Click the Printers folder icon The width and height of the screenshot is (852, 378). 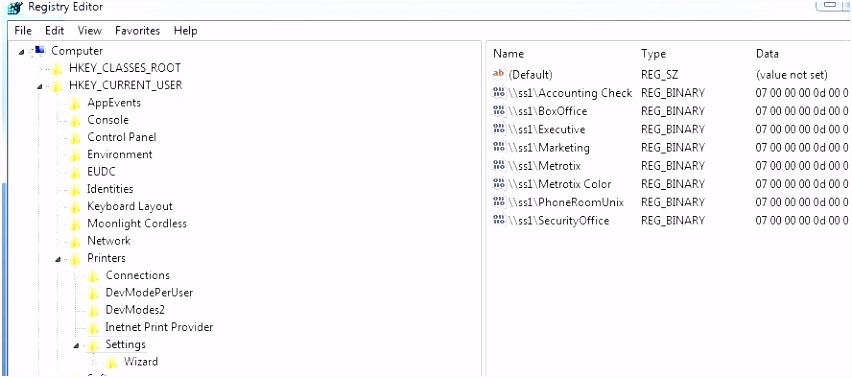tap(76, 259)
